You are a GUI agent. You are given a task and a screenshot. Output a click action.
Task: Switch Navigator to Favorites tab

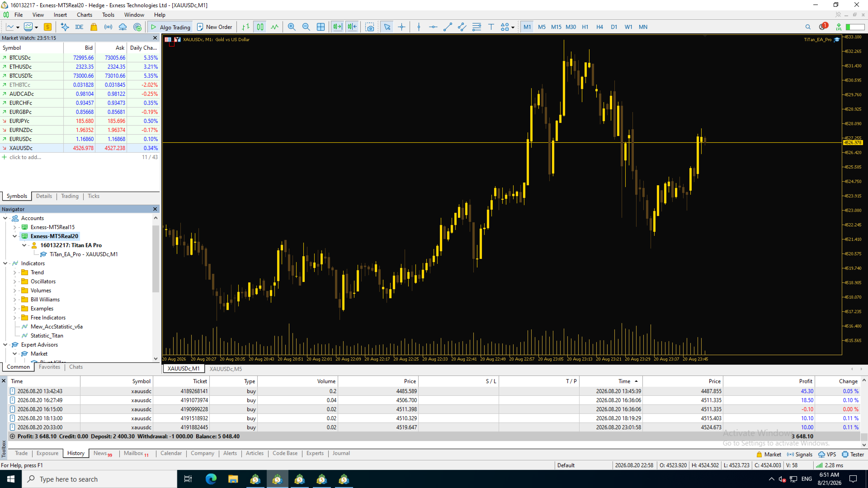point(49,367)
